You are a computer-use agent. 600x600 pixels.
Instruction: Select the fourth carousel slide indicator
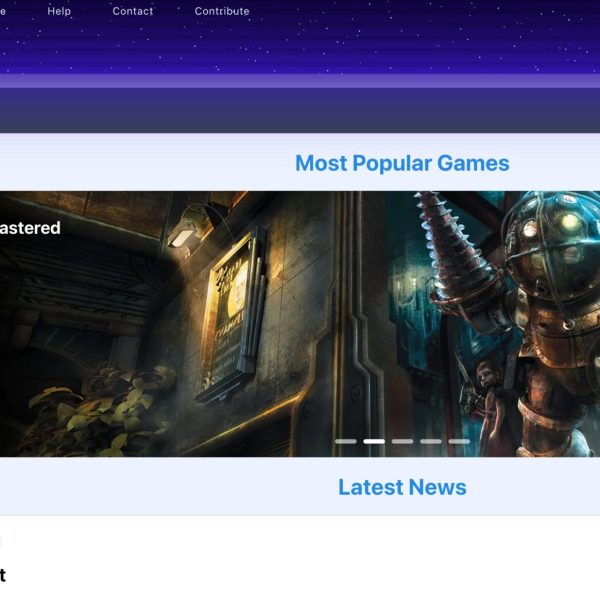pyautogui.click(x=431, y=441)
